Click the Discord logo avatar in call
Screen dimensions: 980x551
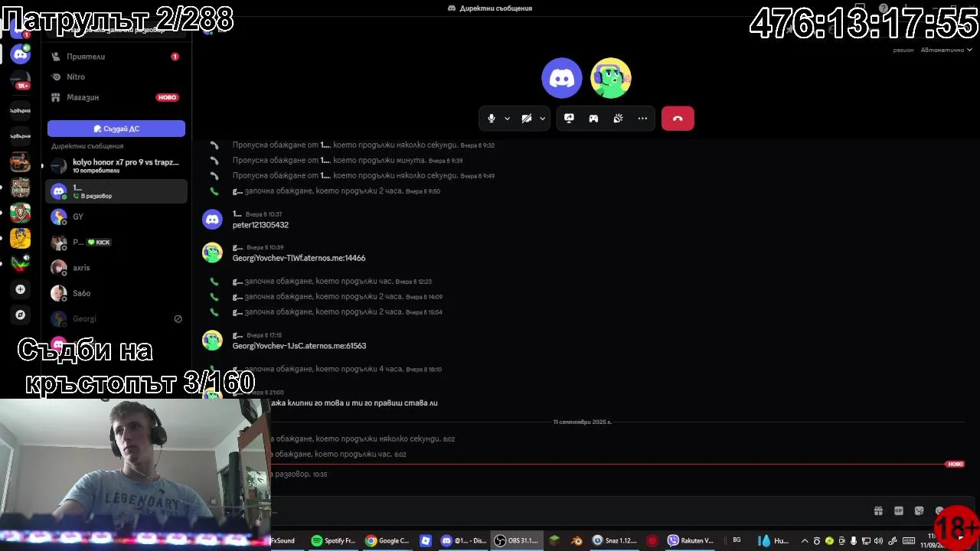point(562,78)
